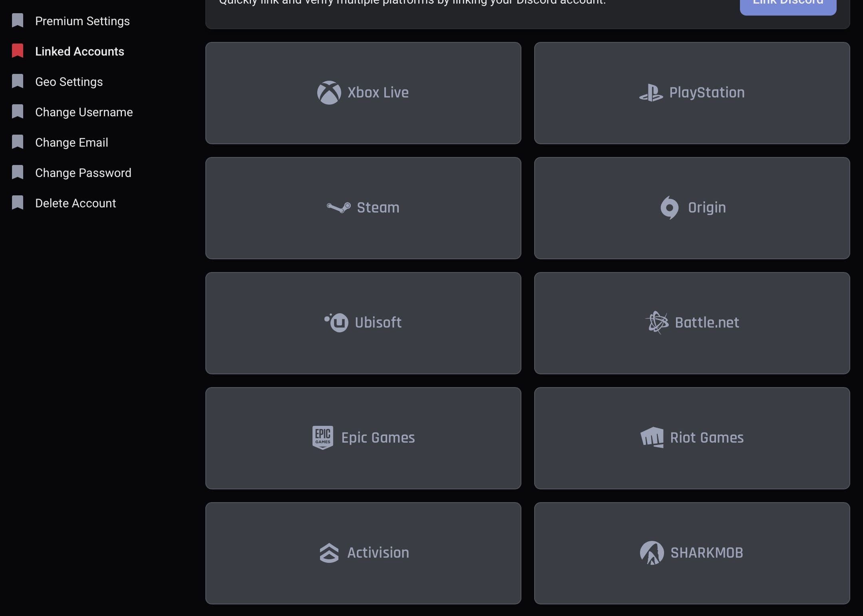Link a SHARKMOB account
863x616 pixels.
pos(692,553)
